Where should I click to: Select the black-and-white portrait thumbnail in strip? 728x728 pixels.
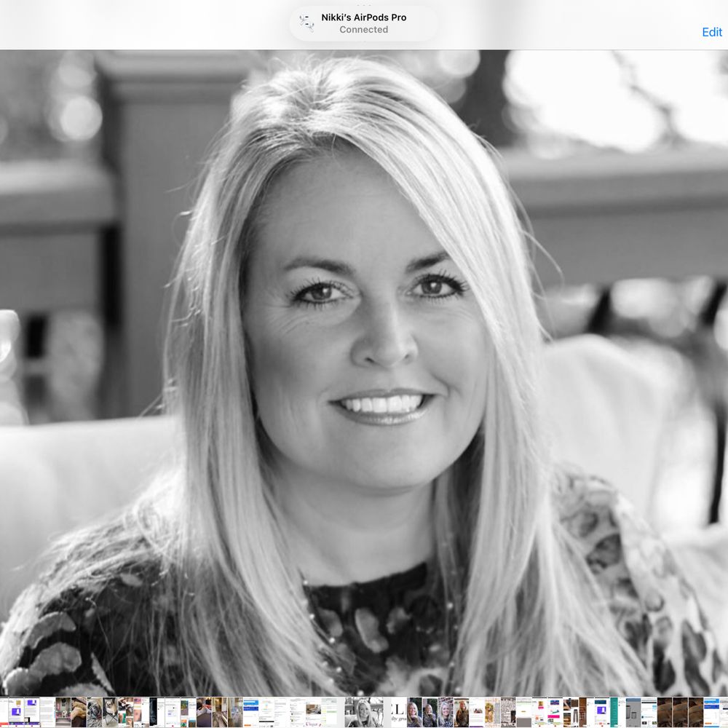(360, 712)
